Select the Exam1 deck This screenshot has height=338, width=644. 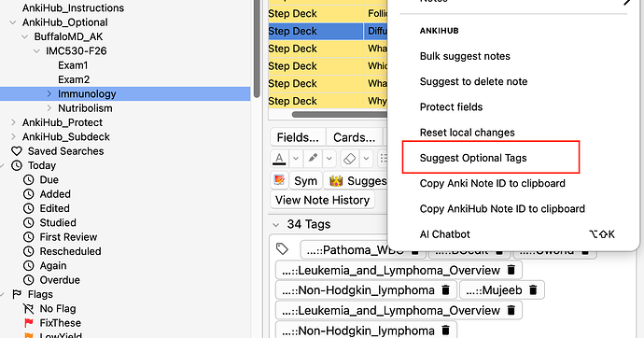(73, 65)
